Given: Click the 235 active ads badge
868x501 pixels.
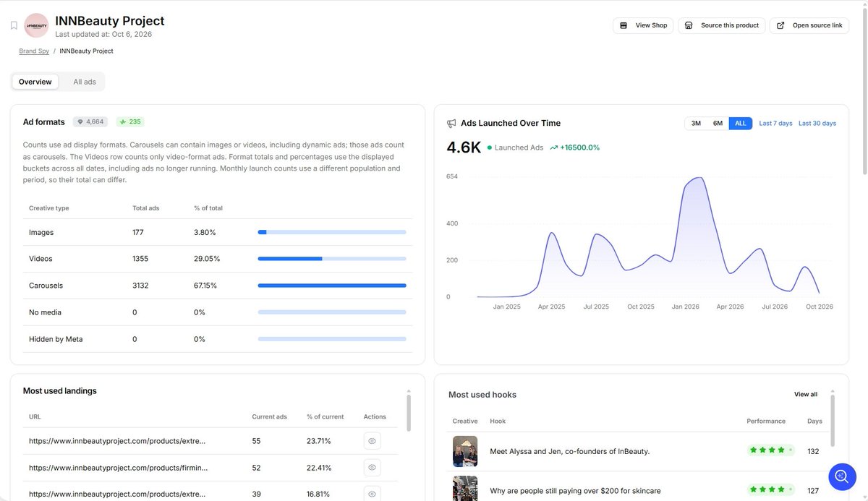Looking at the screenshot, I should (130, 122).
